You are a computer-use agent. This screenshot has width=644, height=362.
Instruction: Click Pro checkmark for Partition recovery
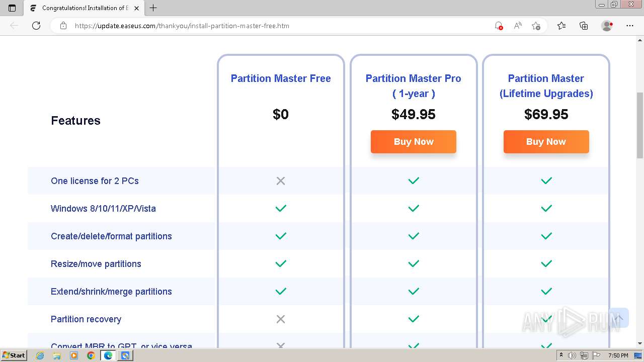(x=414, y=319)
